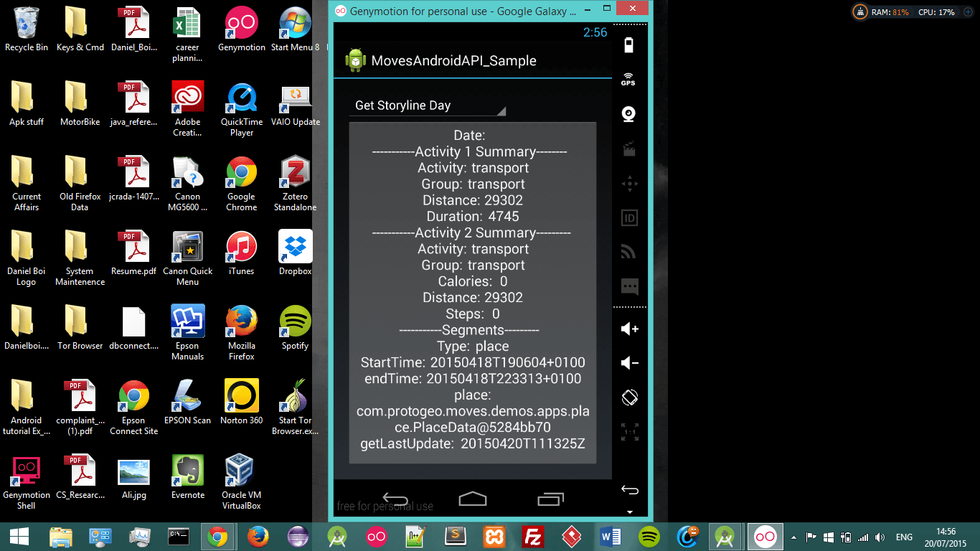This screenshot has width=980, height=551.
Task: Tap Android home navigation button
Action: tap(473, 499)
